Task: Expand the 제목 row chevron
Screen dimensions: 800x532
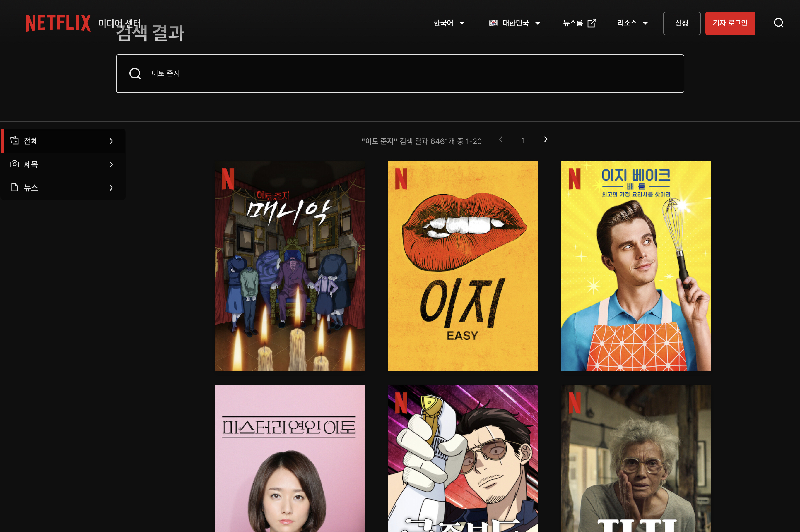Action: (x=111, y=164)
